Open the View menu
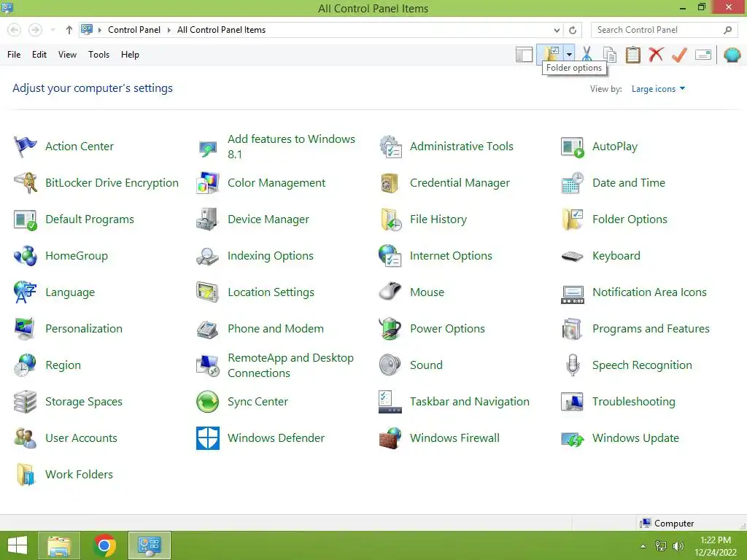Screen dimensions: 747x560 tap(67, 54)
